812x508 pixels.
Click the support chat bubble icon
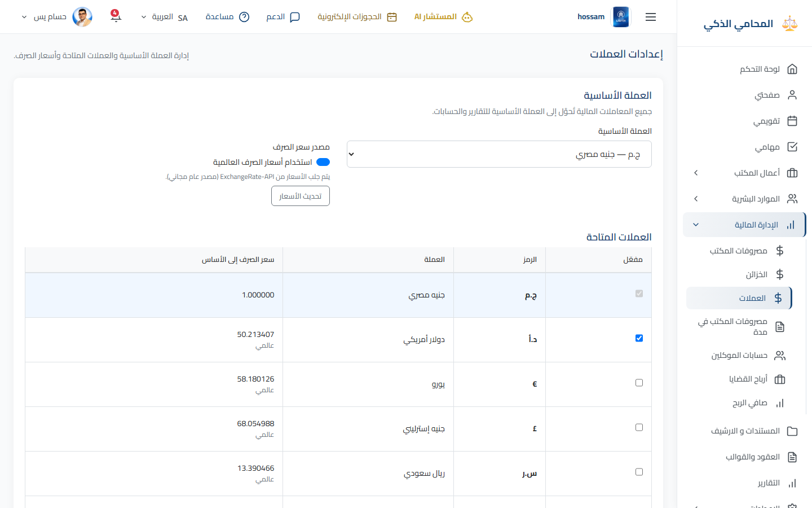tap(295, 17)
